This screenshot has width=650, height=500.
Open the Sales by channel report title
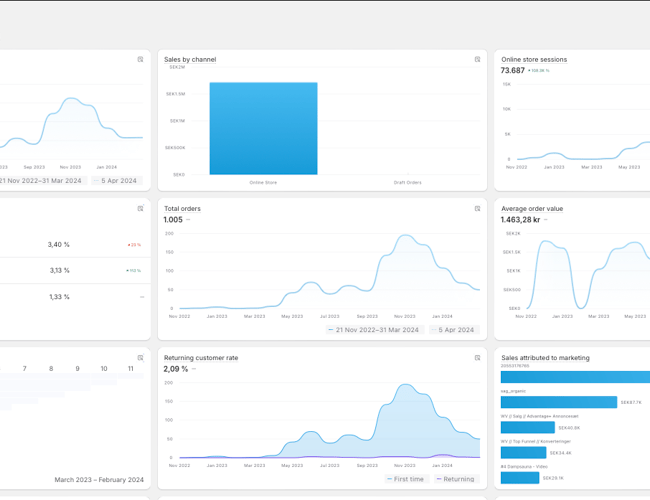click(190, 60)
